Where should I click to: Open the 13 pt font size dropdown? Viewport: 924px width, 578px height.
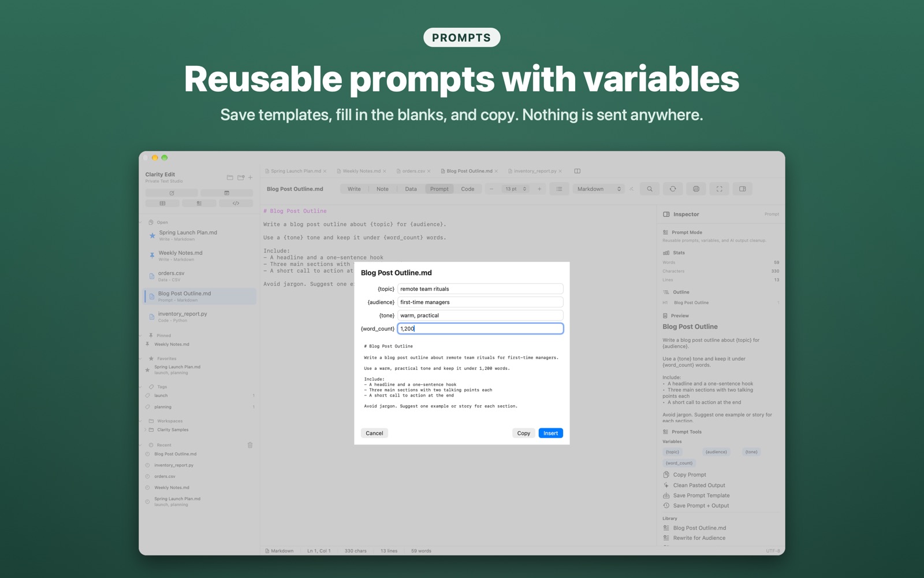pyautogui.click(x=515, y=189)
